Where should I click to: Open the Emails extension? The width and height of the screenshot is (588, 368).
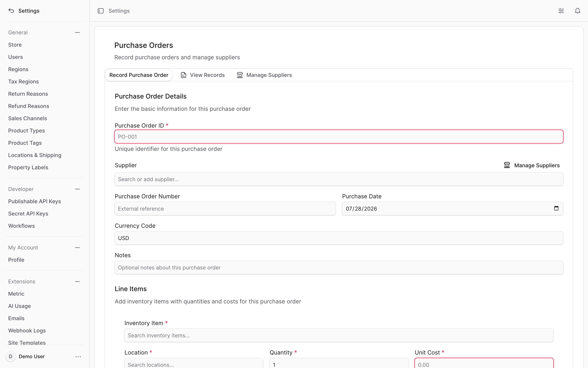(x=16, y=318)
